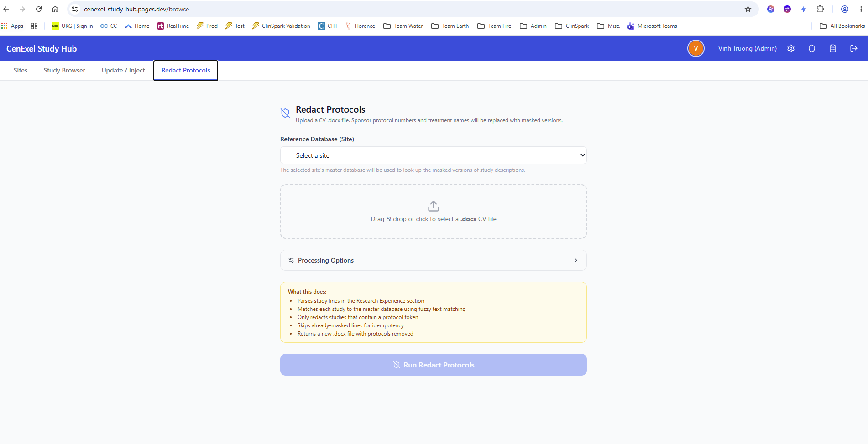Open the UKG Sign in bookmark
This screenshot has height=444, width=868.
(72, 26)
